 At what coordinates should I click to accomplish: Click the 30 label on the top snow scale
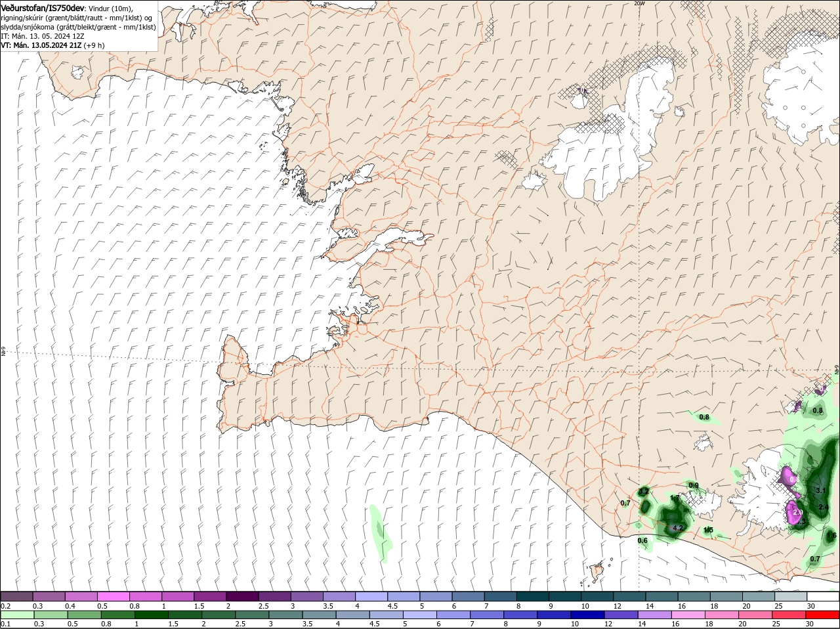click(811, 605)
